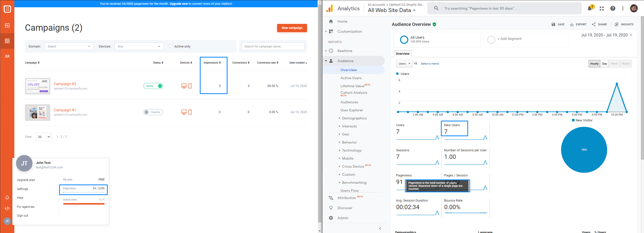Image resolution: width=644 pixels, height=233 pixels.
Task: Select Hourly chart granularity
Action: (x=594, y=64)
